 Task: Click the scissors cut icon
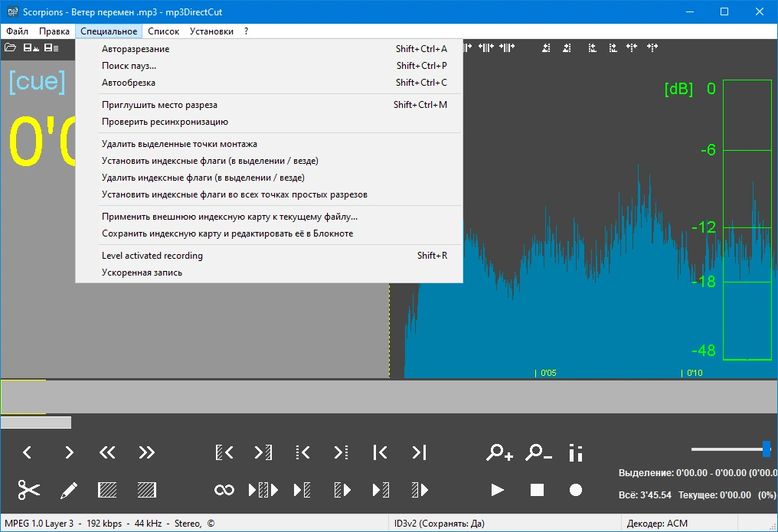[29, 490]
